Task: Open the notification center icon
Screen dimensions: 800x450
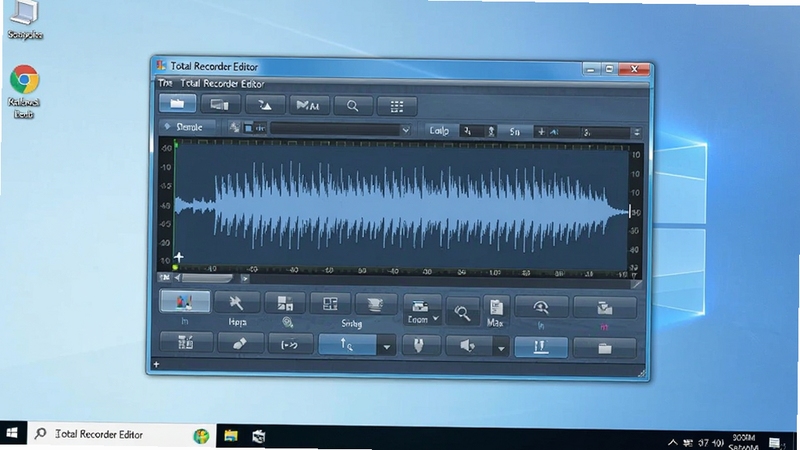Action: (774, 443)
